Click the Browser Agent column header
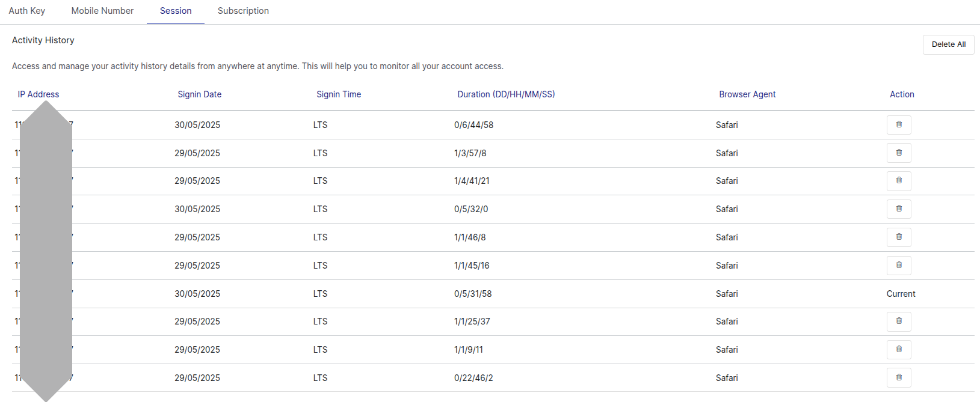Image resolution: width=980 pixels, height=402 pixels. click(747, 94)
